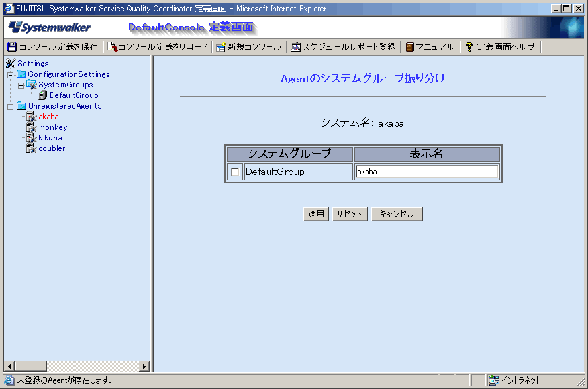
Task: Click the Settings tools icon in tree
Action: pos(10,64)
